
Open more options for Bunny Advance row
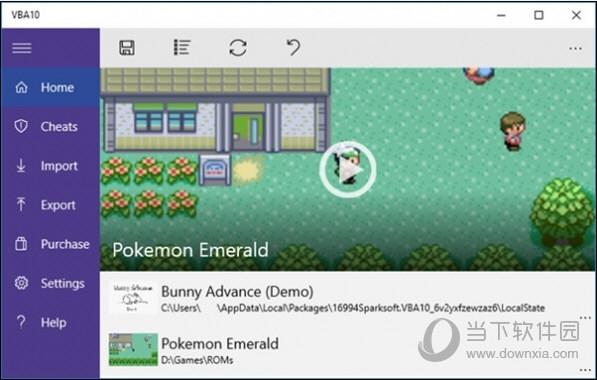click(585, 318)
